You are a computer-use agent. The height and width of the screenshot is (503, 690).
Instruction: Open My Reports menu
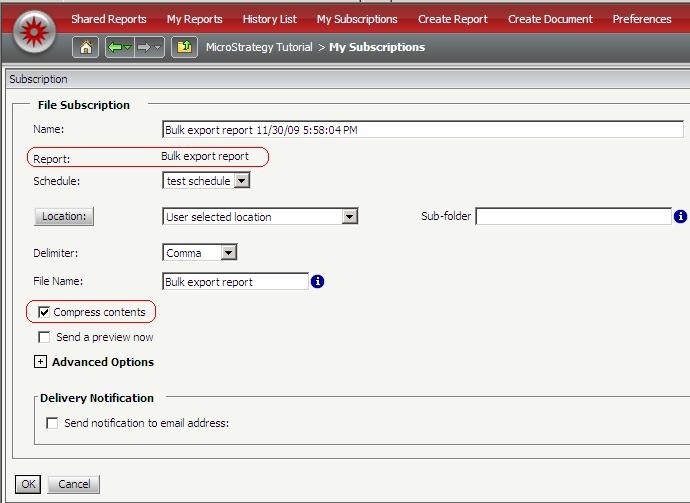(x=195, y=19)
